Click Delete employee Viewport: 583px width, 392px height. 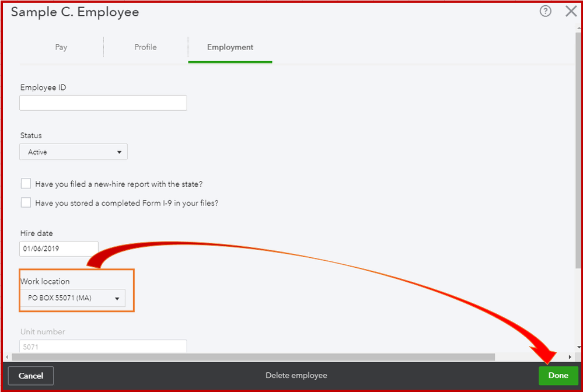[296, 376]
